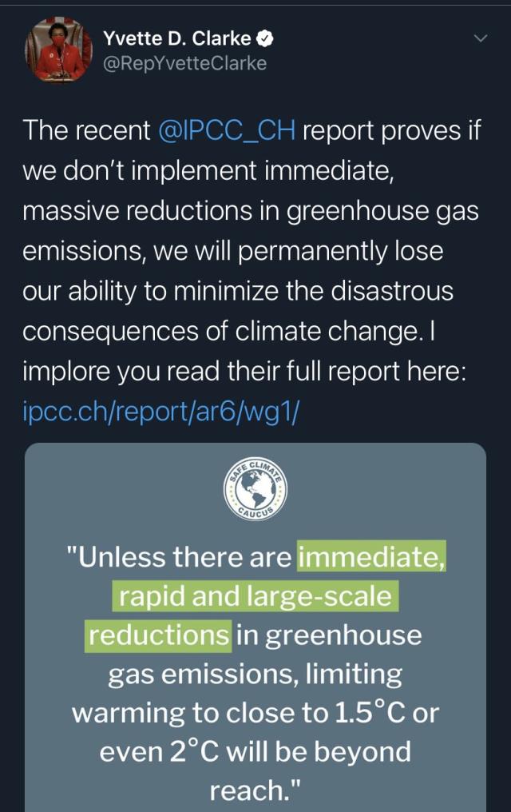Click the "gas emissions, limiting" quote line

(x=255, y=674)
